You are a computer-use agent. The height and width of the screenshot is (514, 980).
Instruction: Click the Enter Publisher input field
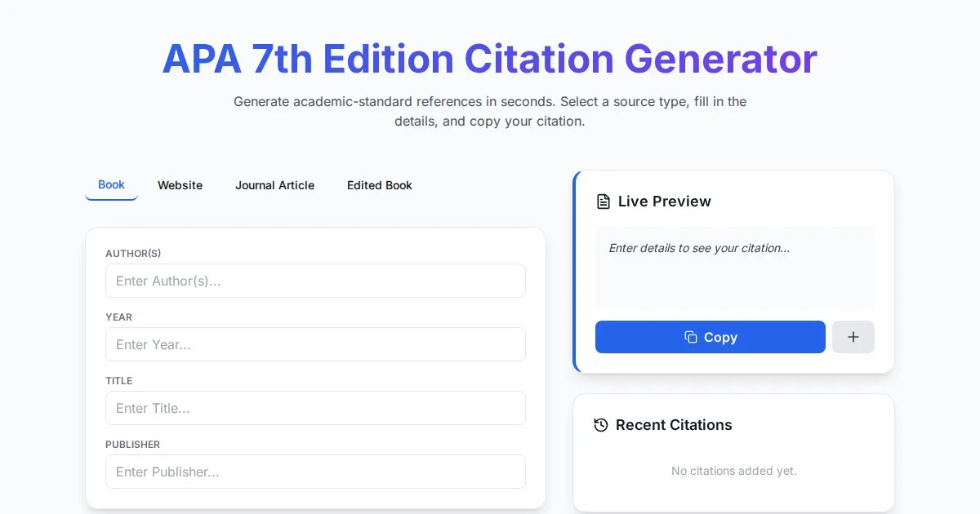(315, 472)
